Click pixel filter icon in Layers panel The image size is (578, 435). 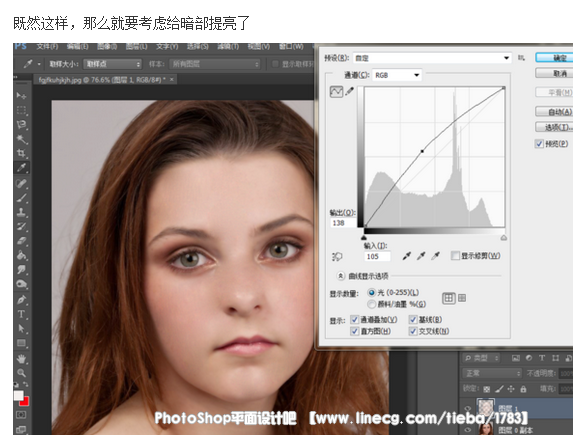[516, 358]
